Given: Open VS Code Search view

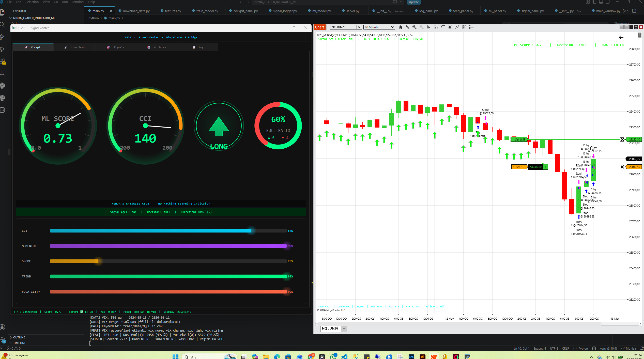Looking at the screenshot, I should [x=3, y=25].
